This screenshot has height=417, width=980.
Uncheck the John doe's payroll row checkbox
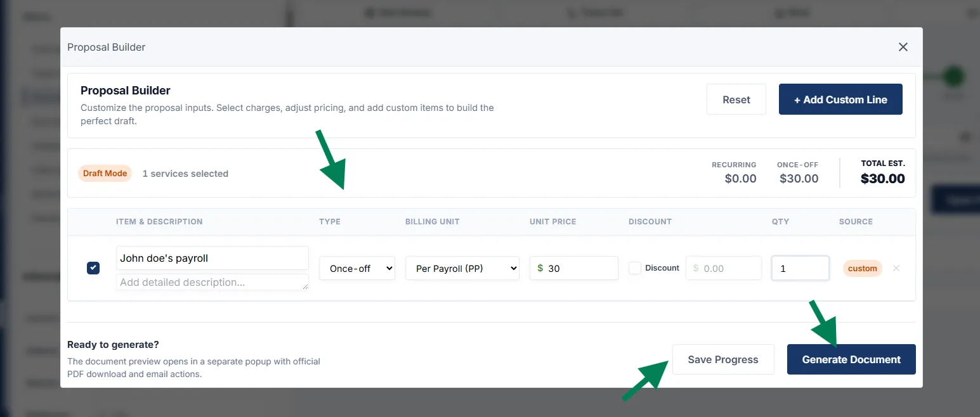coord(93,268)
